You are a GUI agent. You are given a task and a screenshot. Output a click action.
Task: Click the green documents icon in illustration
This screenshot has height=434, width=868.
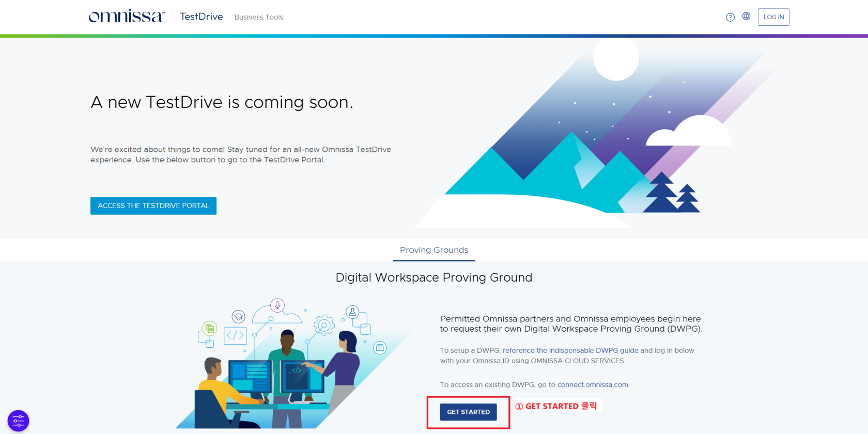[x=209, y=328]
